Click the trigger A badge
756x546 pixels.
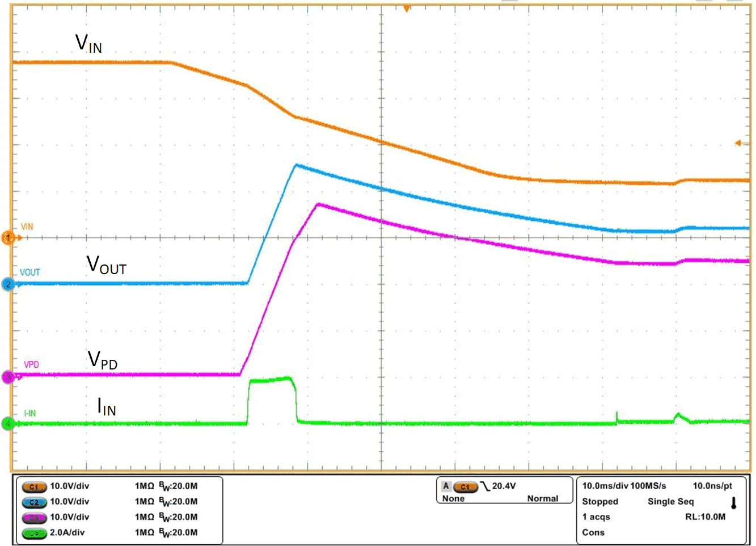[446, 486]
